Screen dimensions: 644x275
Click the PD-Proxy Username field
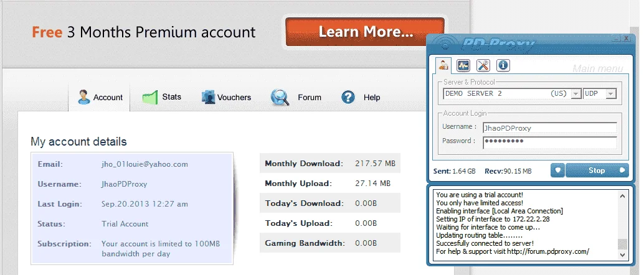point(550,128)
